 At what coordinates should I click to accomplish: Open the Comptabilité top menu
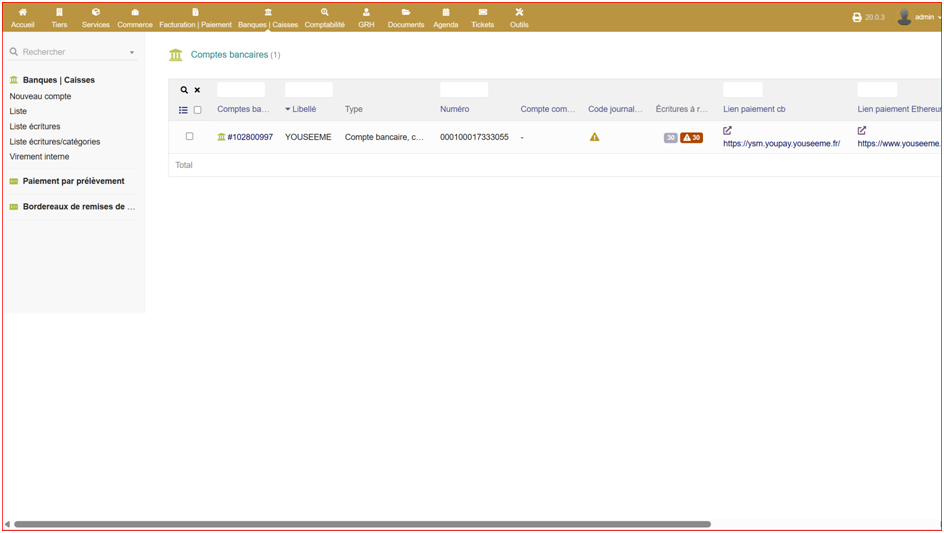324,17
